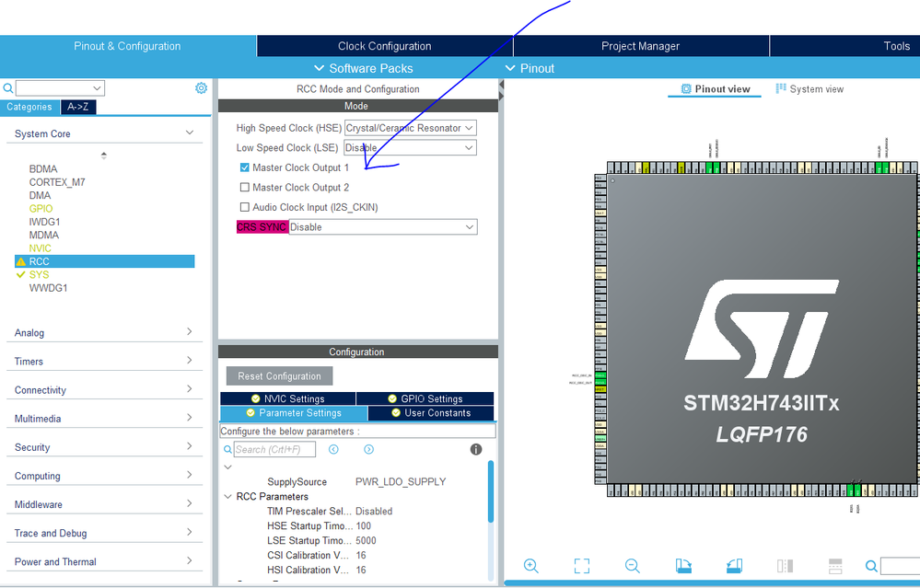Select CORTEX_M7 in System Core list
Screen dimensions: 920x588
point(57,182)
